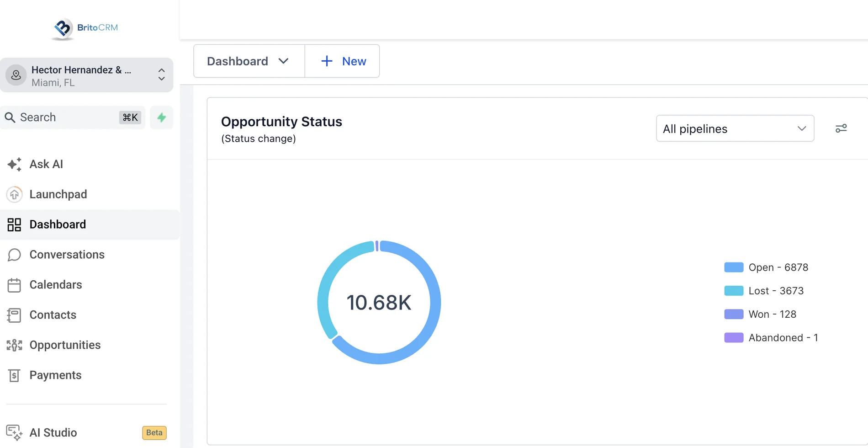Expand the account switcher chevrons
Image resolution: width=868 pixels, height=448 pixels.
pos(161,75)
